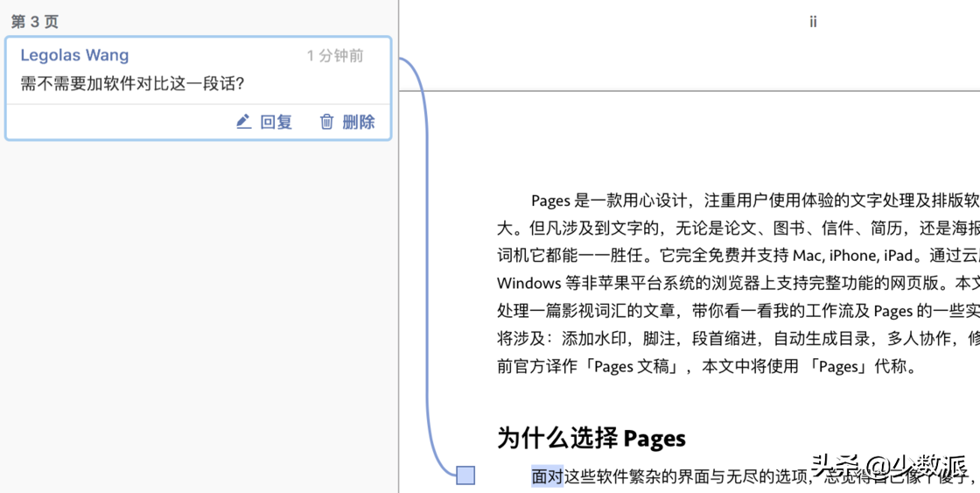Click the paragraph line starting 'Pages 是一款用心设计'
The image size is (980, 493).
coord(755,201)
